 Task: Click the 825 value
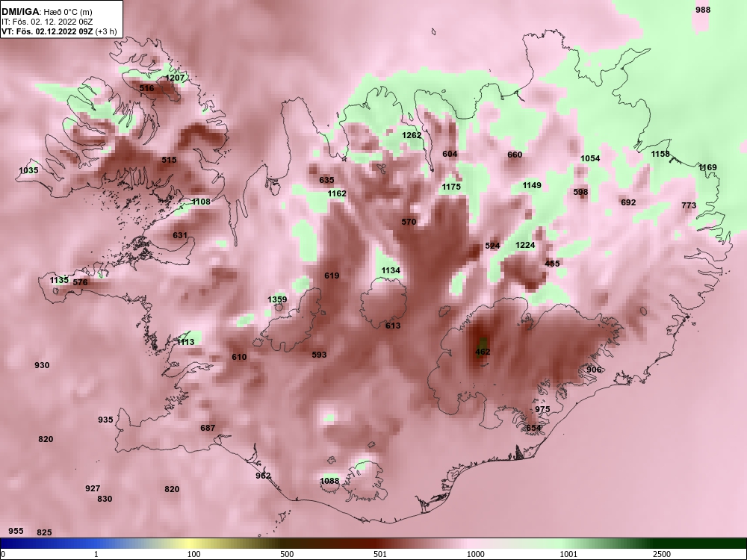44,532
